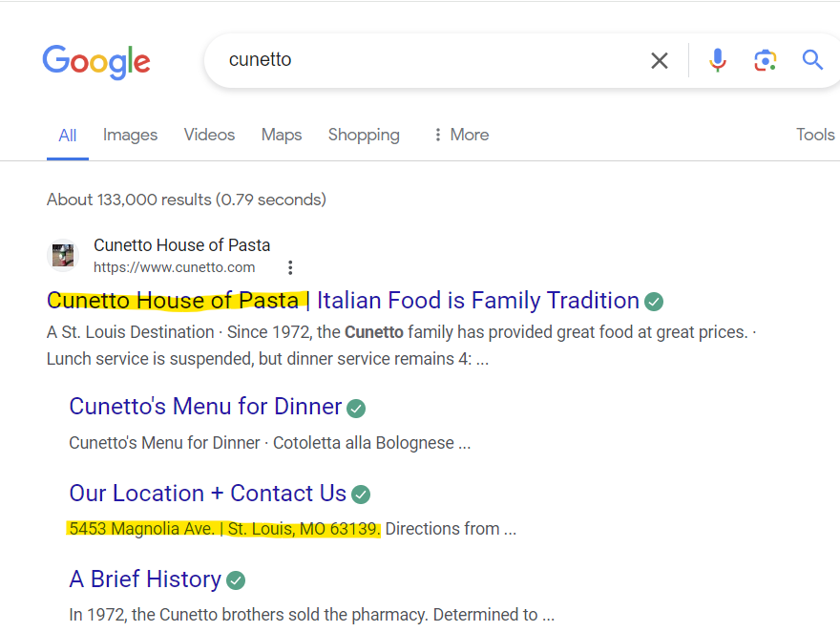The image size is (840, 632).
Task: Open A Brief History link
Action: [x=145, y=579]
